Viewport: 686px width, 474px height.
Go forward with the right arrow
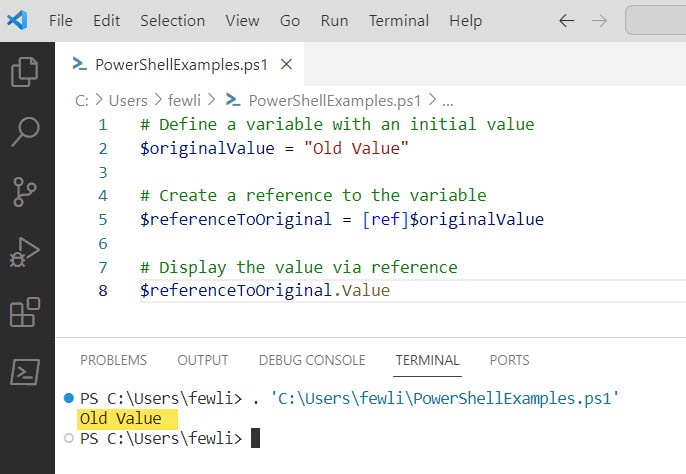point(599,21)
